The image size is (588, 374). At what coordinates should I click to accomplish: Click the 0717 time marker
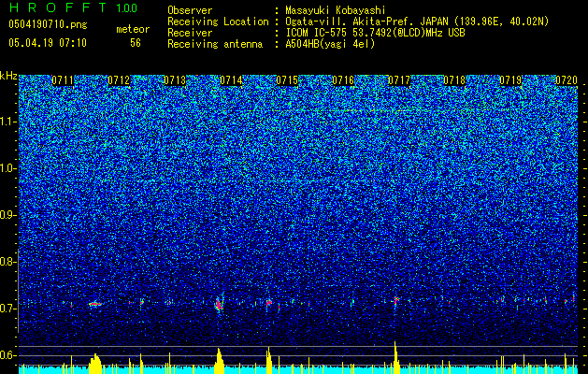tap(399, 80)
